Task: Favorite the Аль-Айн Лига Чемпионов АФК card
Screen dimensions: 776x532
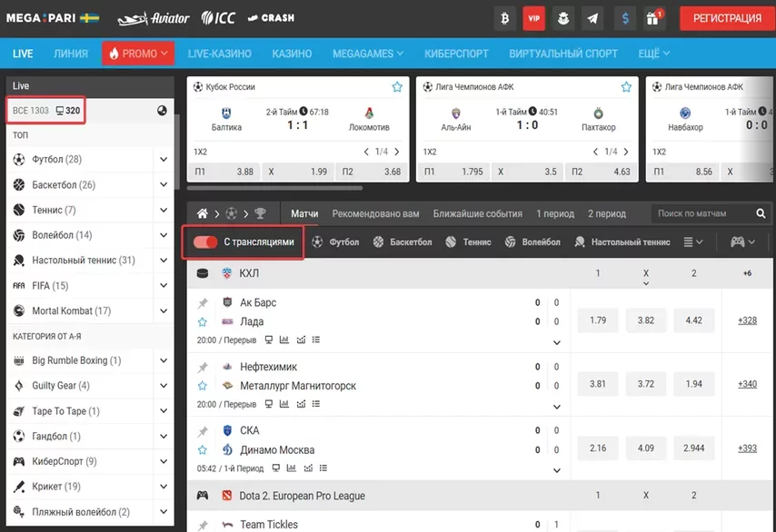Action: coord(626,87)
